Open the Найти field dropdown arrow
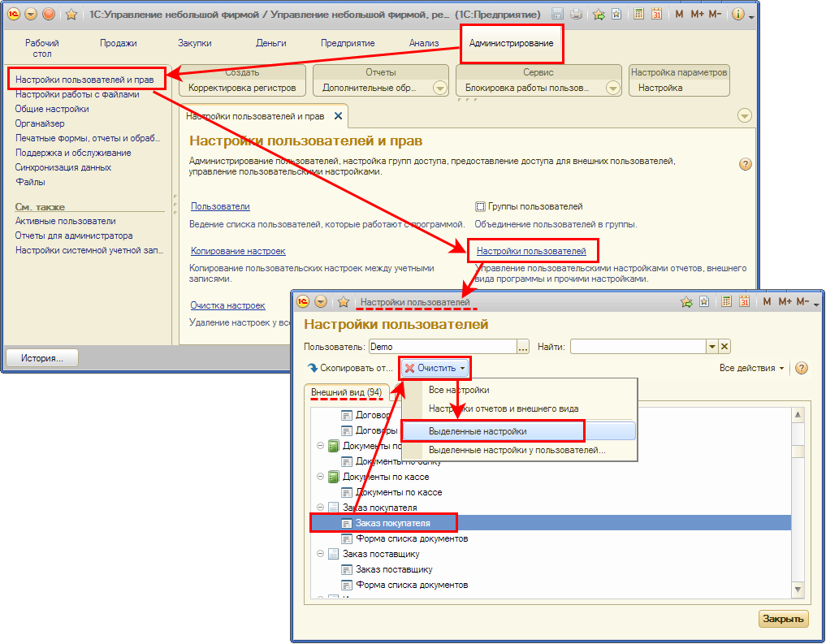 pyautogui.click(x=712, y=347)
